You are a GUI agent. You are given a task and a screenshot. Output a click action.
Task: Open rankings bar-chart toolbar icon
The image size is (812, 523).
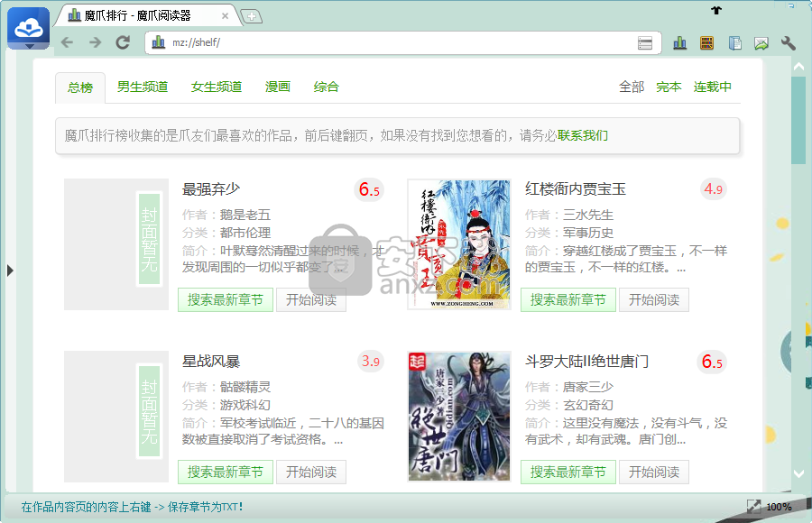click(680, 43)
